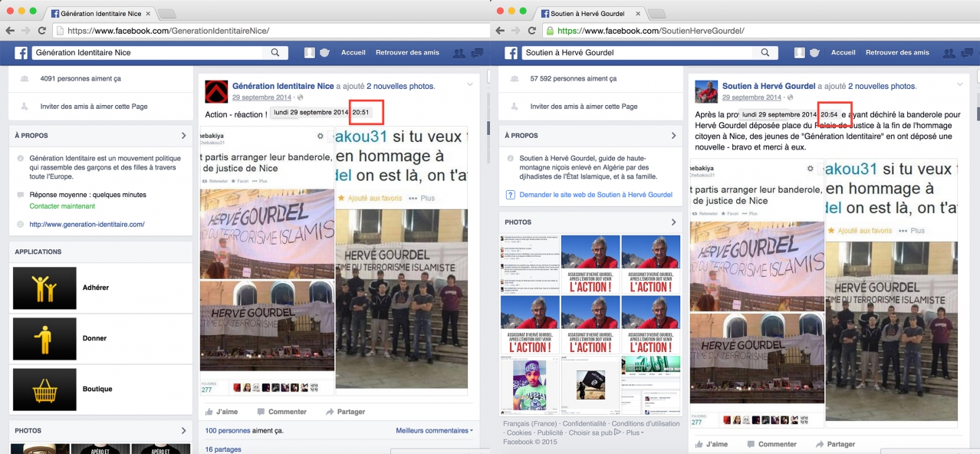This screenshot has height=454, width=980.
Task: Open the Plus footer dropdown in right window
Action: [633, 433]
